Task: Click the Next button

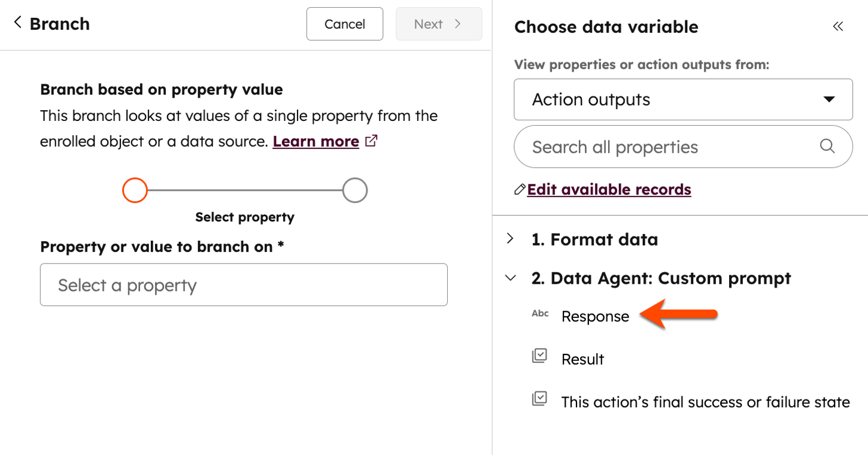Action: click(439, 24)
